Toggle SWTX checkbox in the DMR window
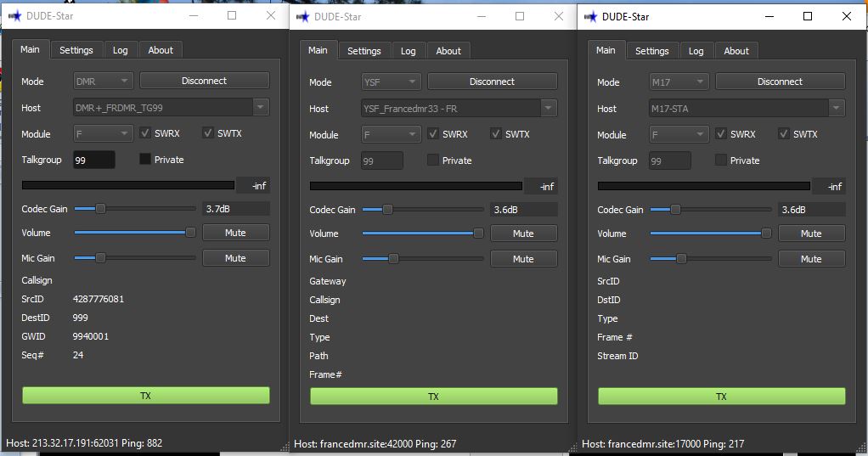 pos(208,132)
